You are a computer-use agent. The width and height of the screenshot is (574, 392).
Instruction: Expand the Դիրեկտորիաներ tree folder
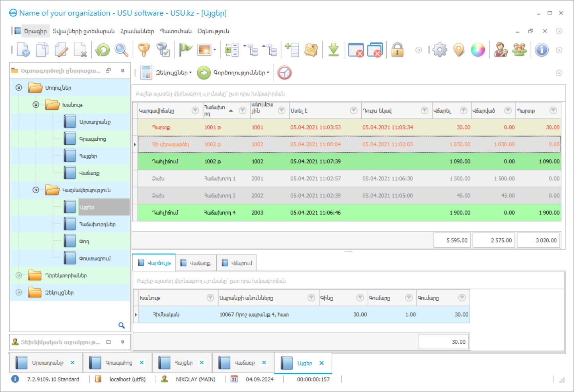pos(19,275)
